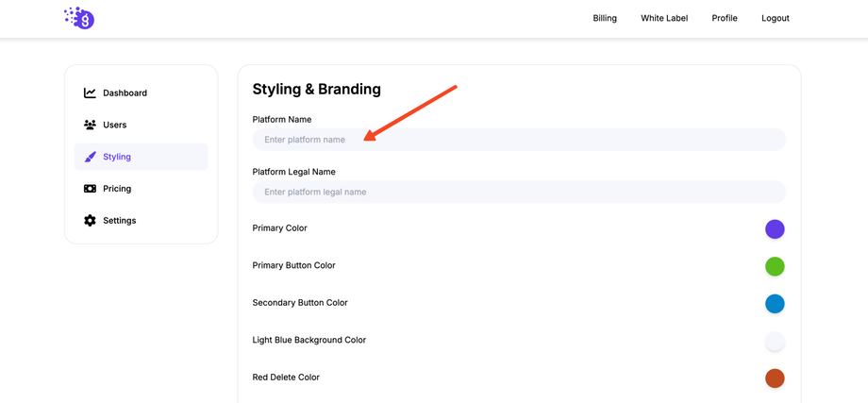This screenshot has width=868, height=403.
Task: Open the Profile page link
Action: [725, 18]
